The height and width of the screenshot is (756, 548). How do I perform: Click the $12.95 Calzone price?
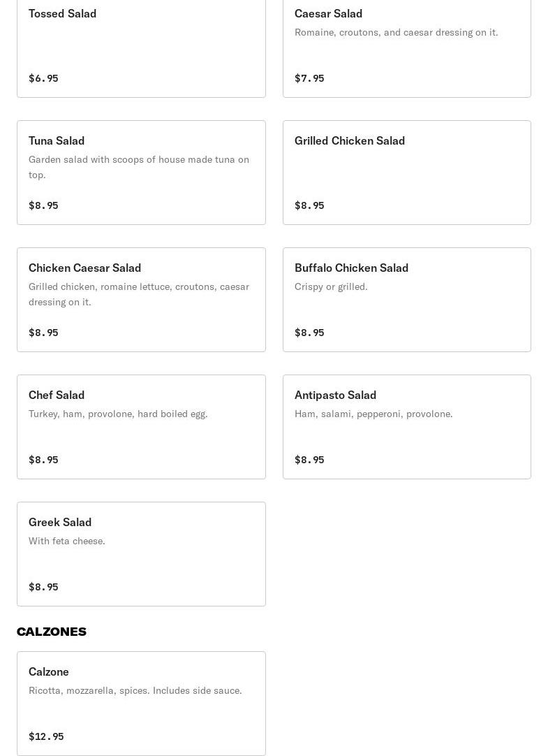pos(46,736)
